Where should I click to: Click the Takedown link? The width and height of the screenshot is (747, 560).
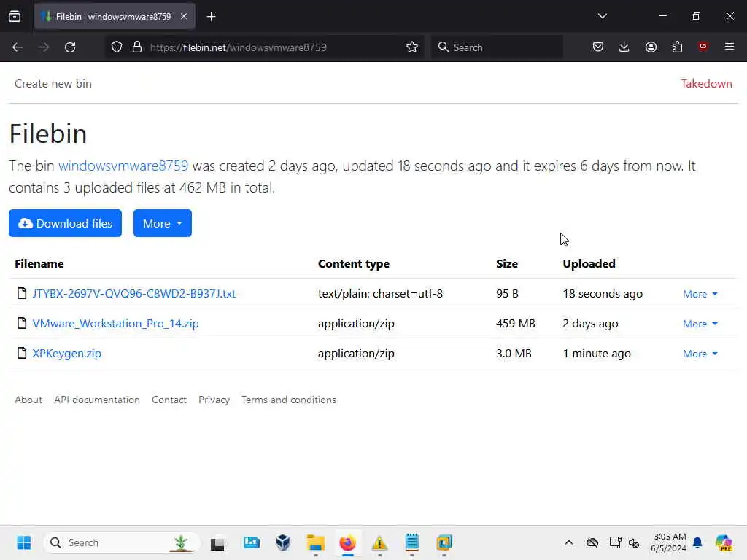point(706,83)
